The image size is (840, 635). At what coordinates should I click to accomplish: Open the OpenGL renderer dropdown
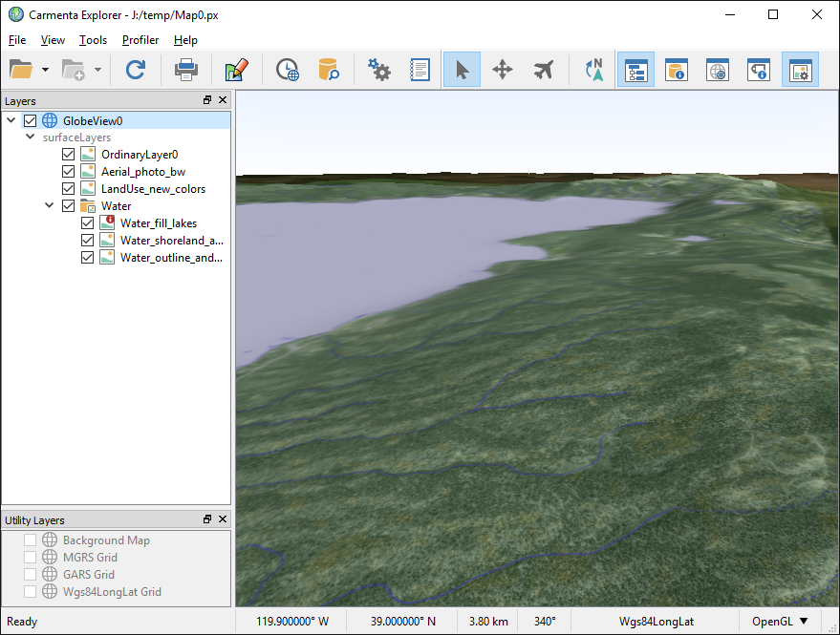point(780,622)
